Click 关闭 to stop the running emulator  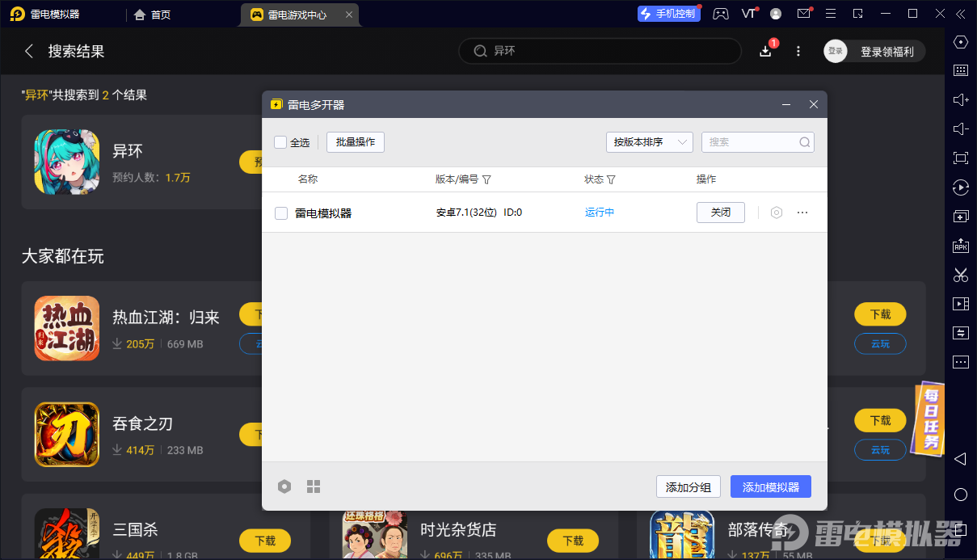pyautogui.click(x=720, y=213)
